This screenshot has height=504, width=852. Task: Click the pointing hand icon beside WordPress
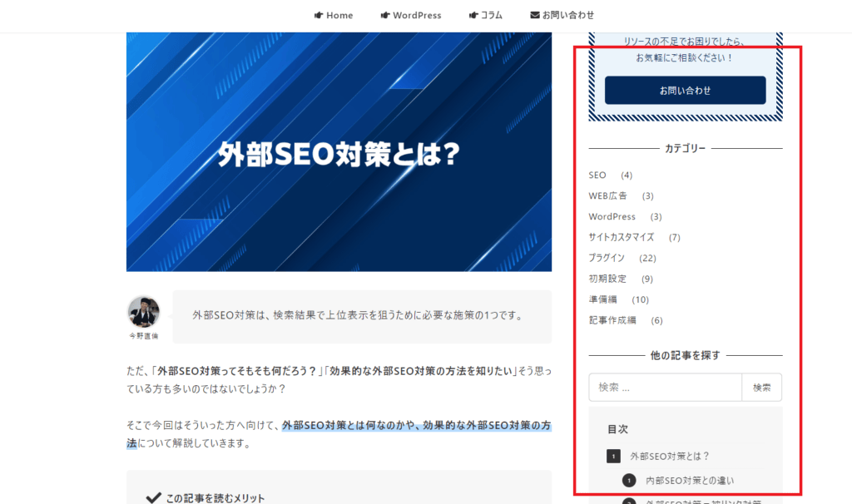[385, 15]
